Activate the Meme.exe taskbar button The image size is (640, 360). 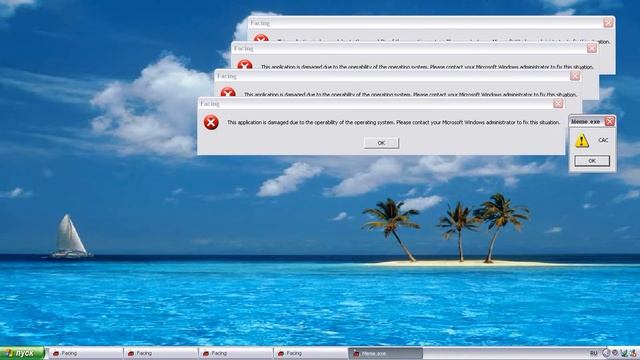(385, 353)
